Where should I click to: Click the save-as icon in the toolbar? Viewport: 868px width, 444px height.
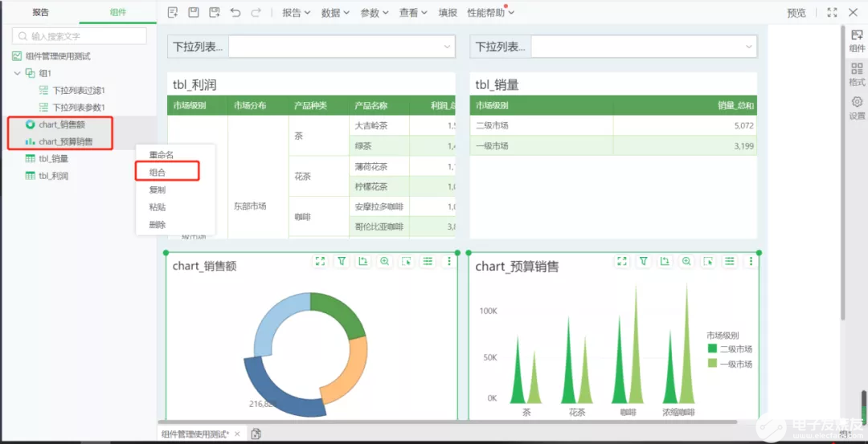(x=214, y=13)
